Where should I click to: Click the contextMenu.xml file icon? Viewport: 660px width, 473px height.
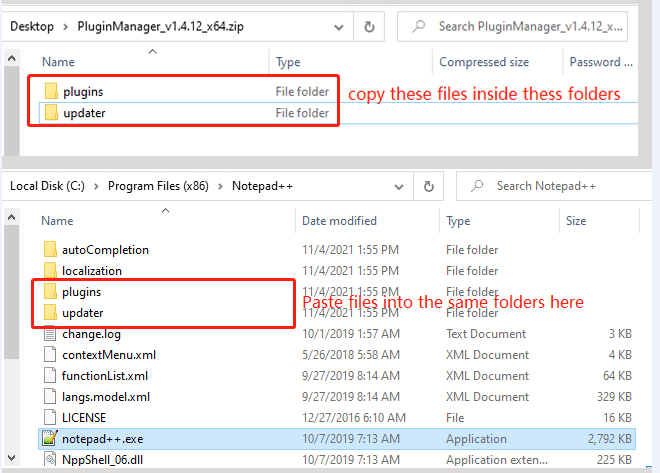(x=50, y=355)
